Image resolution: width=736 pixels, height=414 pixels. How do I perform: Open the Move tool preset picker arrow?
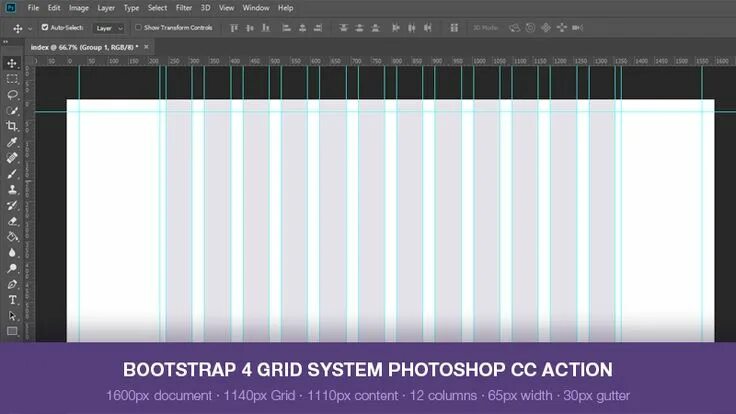coord(30,29)
